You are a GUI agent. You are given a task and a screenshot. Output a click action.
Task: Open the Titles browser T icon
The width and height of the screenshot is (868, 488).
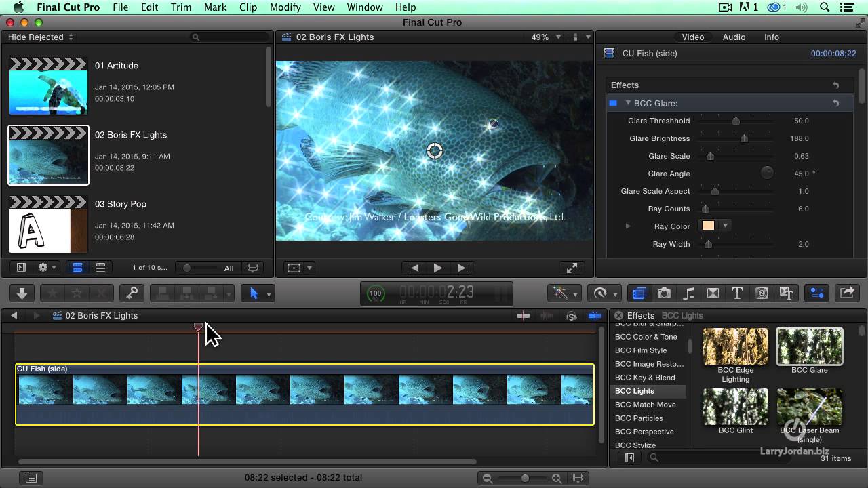pyautogui.click(x=737, y=293)
